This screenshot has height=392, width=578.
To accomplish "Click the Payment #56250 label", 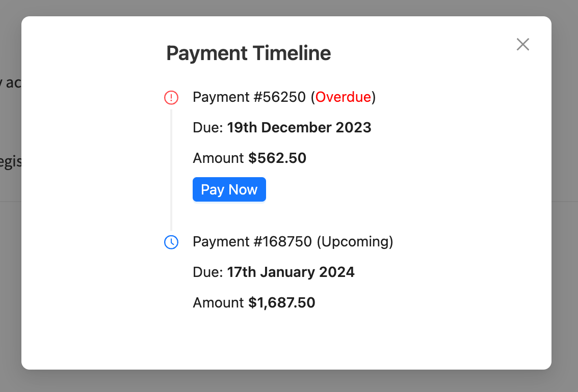I will pos(249,97).
